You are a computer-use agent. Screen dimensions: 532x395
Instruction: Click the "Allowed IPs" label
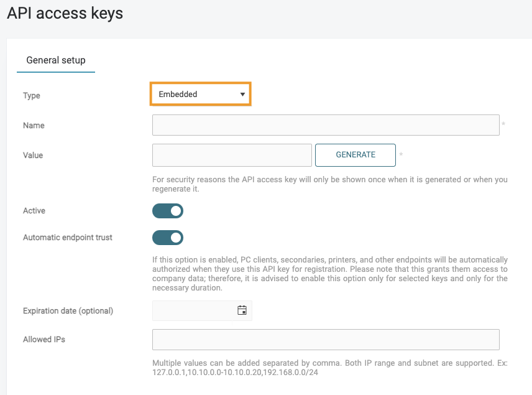(44, 340)
